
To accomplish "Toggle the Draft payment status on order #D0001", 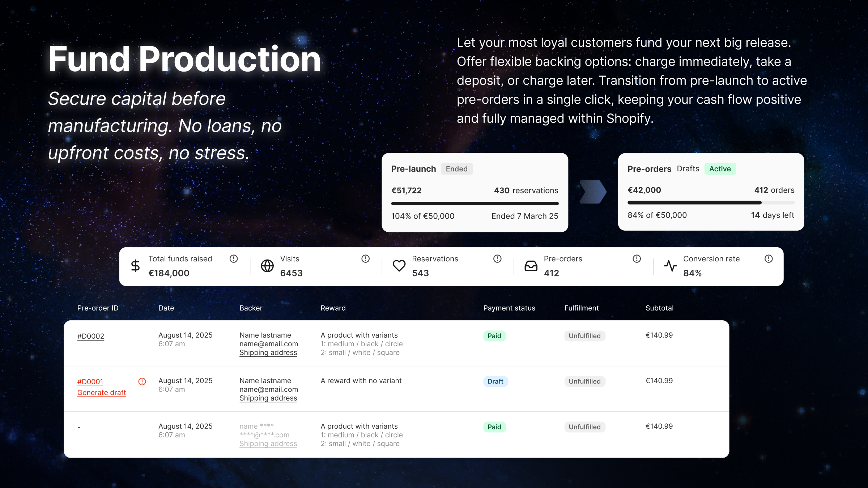I will click(x=495, y=381).
